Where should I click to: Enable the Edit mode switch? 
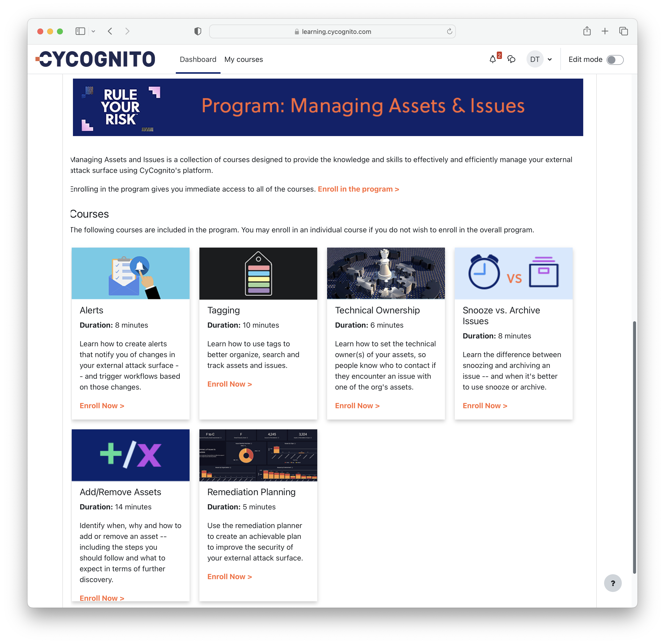[615, 60]
